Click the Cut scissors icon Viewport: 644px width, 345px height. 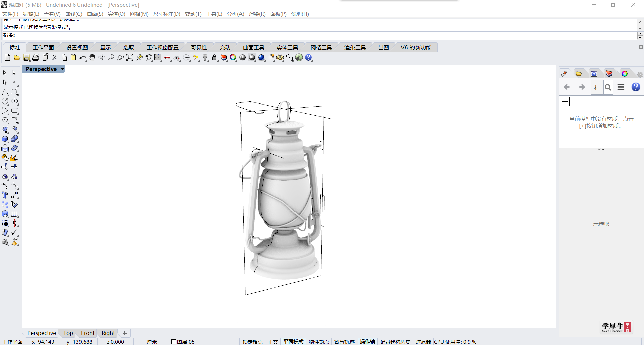click(55, 58)
